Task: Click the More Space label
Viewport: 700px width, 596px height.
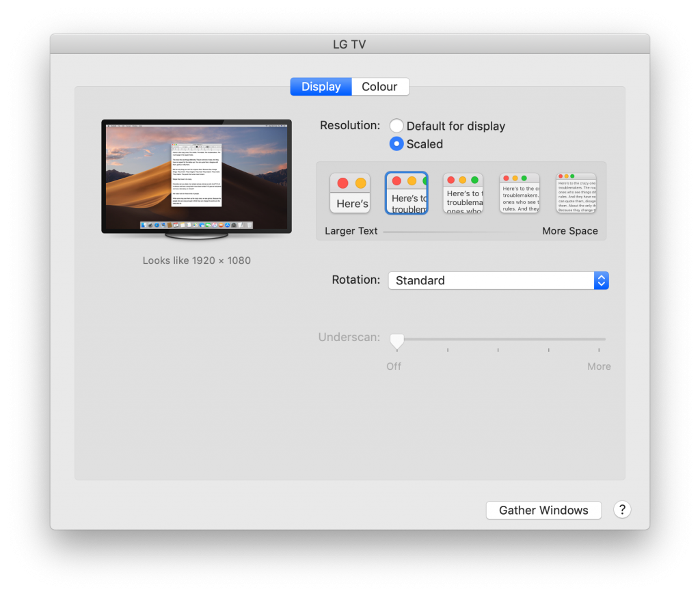Action: point(569,231)
